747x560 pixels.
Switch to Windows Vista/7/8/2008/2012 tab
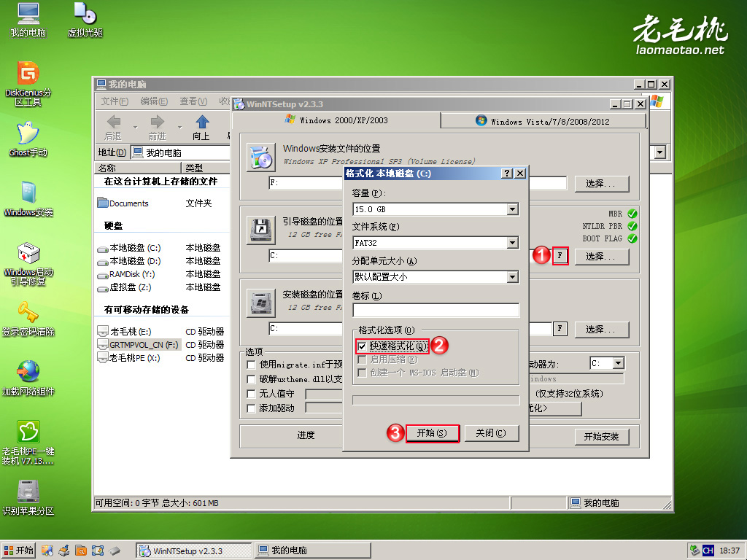tap(543, 122)
